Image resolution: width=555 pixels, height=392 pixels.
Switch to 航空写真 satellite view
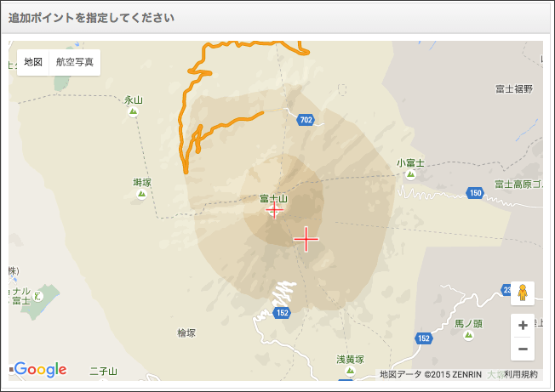click(75, 62)
